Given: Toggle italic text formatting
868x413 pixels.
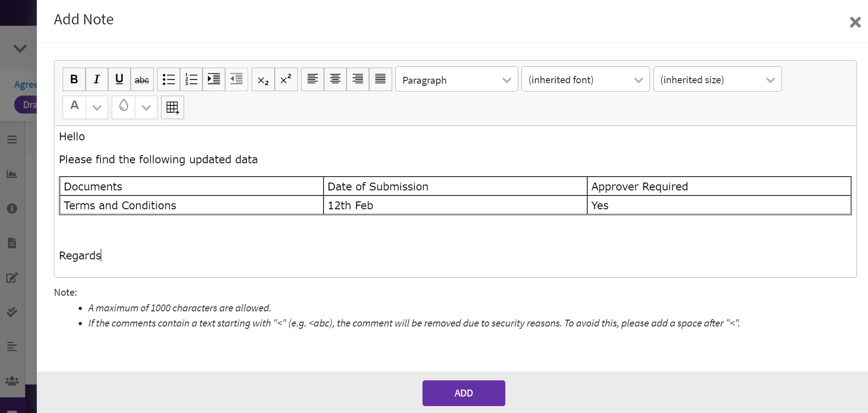Looking at the screenshot, I should point(97,80).
